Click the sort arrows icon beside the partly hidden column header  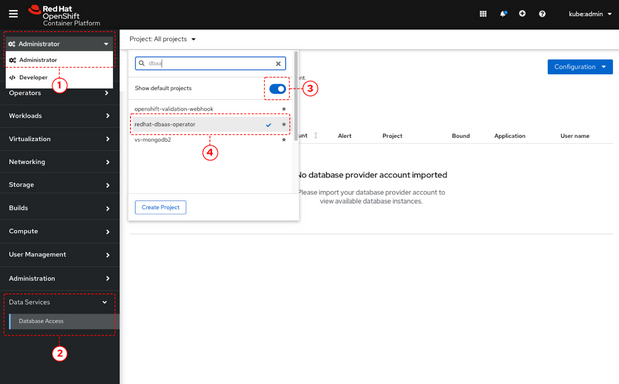coord(315,135)
